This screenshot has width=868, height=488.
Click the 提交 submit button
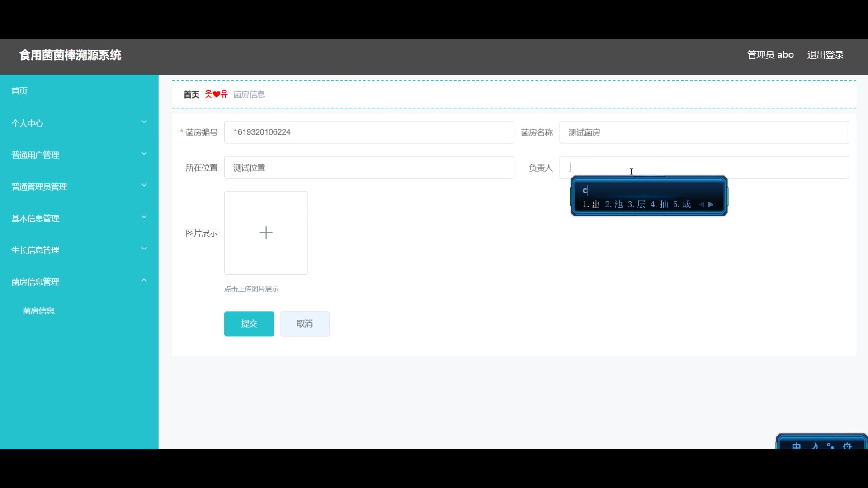(x=249, y=324)
